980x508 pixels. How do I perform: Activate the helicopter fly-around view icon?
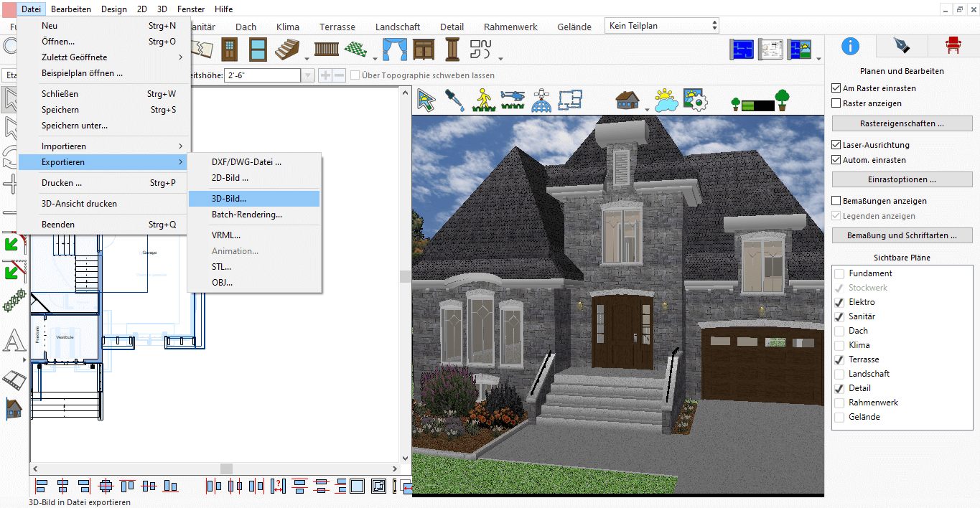(513, 100)
